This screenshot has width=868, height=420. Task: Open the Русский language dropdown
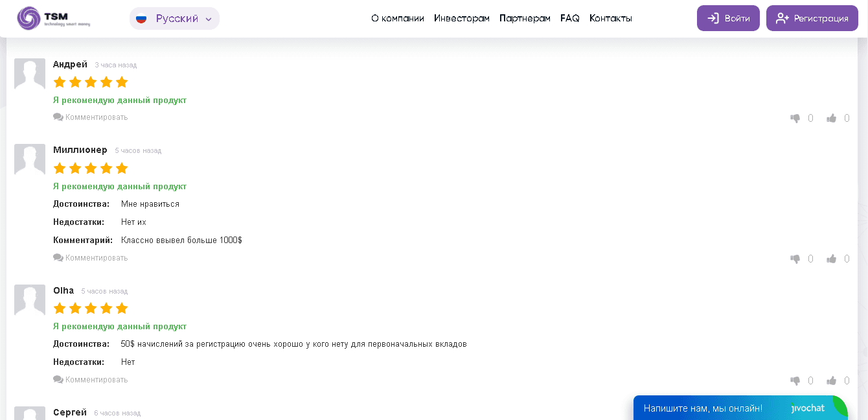tap(175, 19)
